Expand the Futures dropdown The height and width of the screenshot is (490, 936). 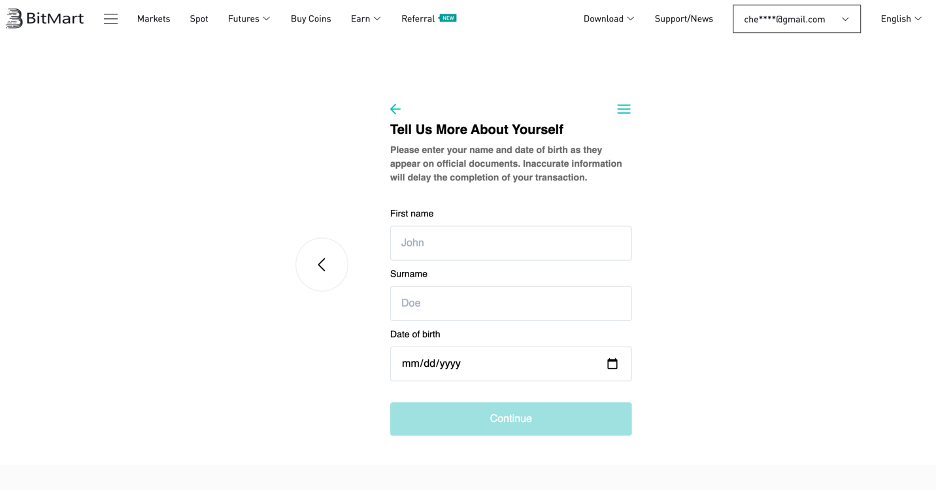tap(249, 19)
